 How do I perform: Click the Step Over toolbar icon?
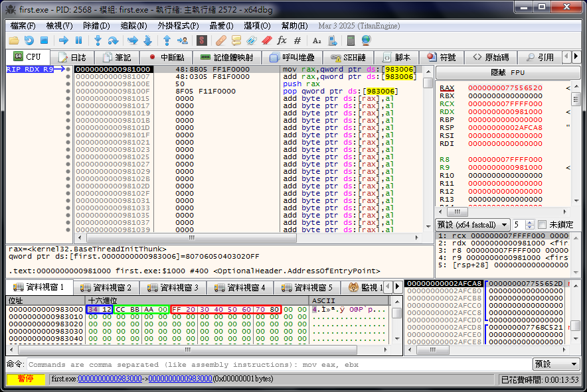point(114,40)
